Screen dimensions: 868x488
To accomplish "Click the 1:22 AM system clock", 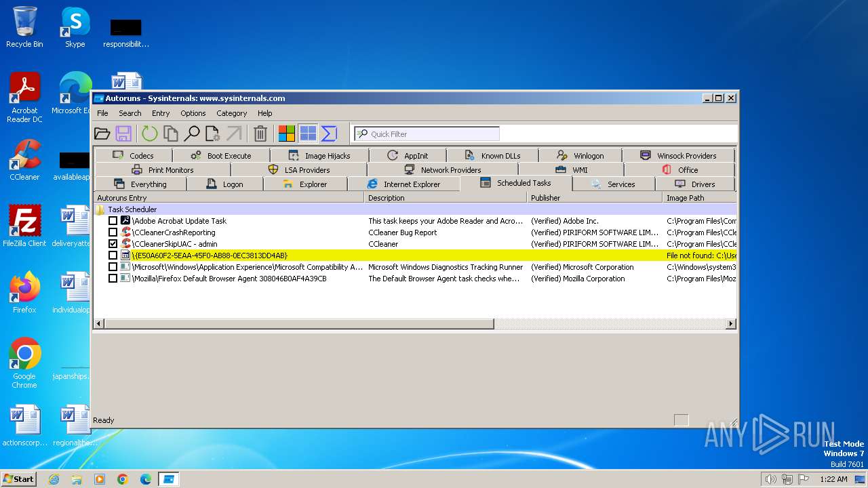I will click(833, 479).
